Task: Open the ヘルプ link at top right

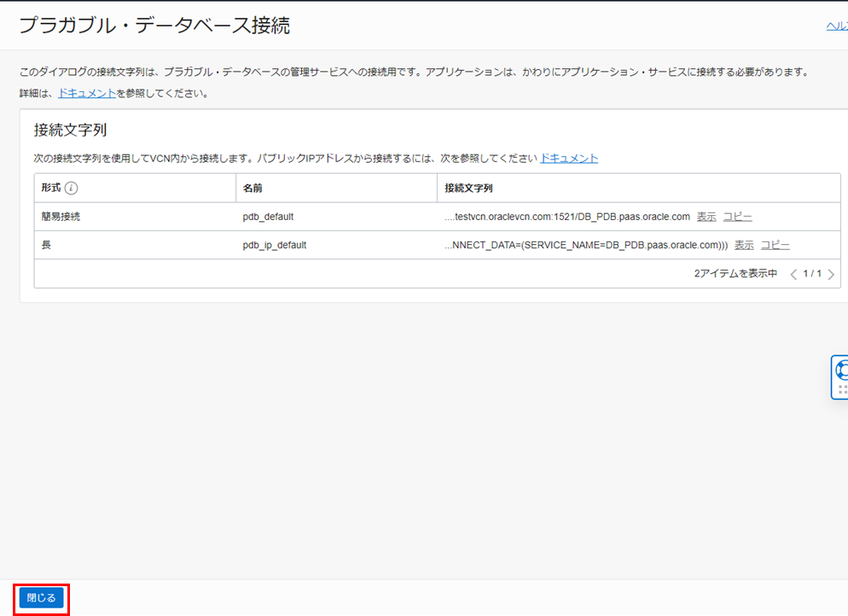Action: [836, 26]
